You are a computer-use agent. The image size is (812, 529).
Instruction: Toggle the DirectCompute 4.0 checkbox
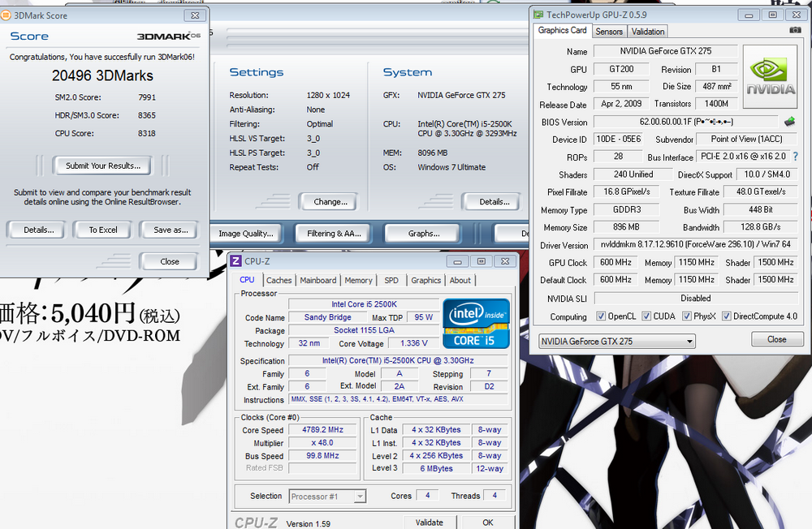(727, 316)
